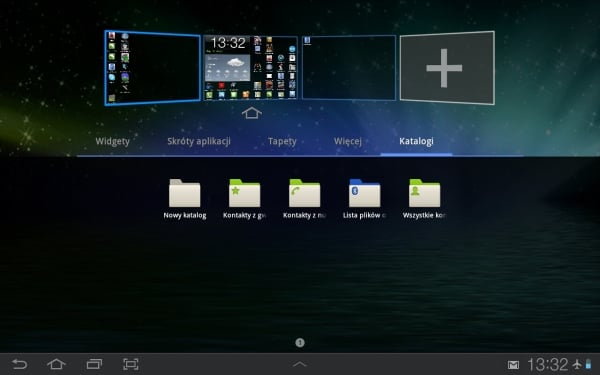Add a new home screen panel
Image resolution: width=600 pixels, height=375 pixels.
(x=447, y=68)
